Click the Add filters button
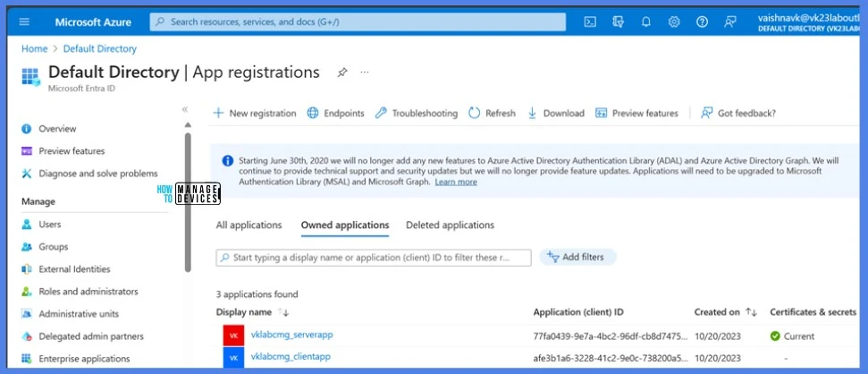 [x=577, y=257]
